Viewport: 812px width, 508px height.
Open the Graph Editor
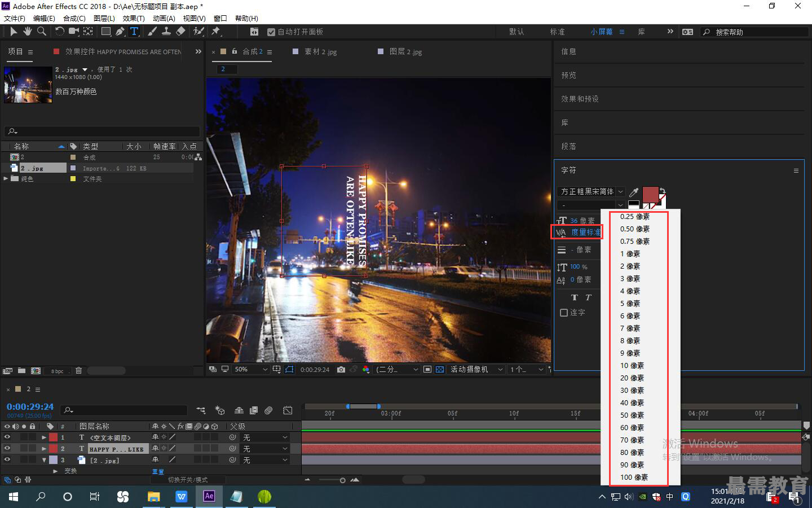[288, 410]
